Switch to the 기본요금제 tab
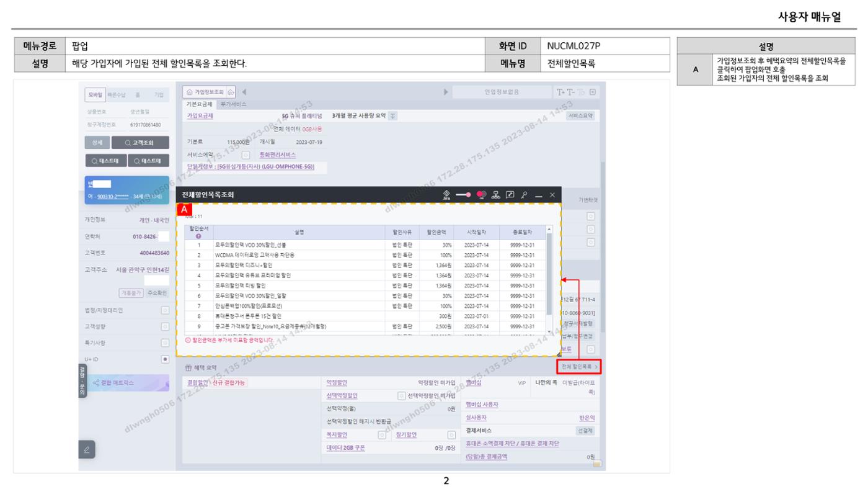Screen dimensions: 868x489 pos(199,104)
